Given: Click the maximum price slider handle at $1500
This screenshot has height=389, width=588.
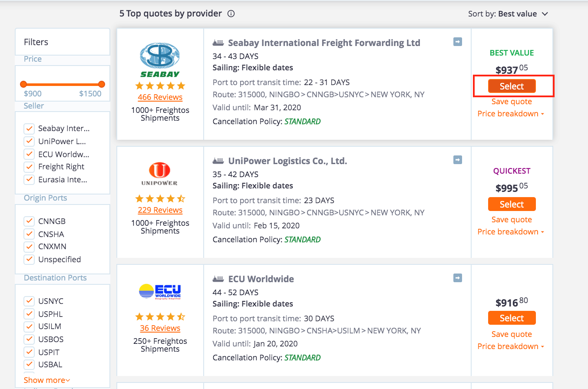Looking at the screenshot, I should click(102, 84).
